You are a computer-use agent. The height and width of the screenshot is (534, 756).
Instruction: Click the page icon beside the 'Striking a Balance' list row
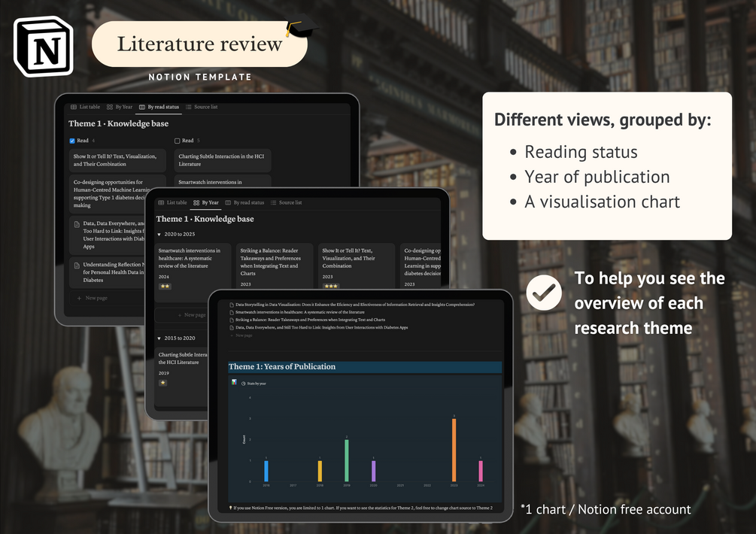tap(232, 320)
